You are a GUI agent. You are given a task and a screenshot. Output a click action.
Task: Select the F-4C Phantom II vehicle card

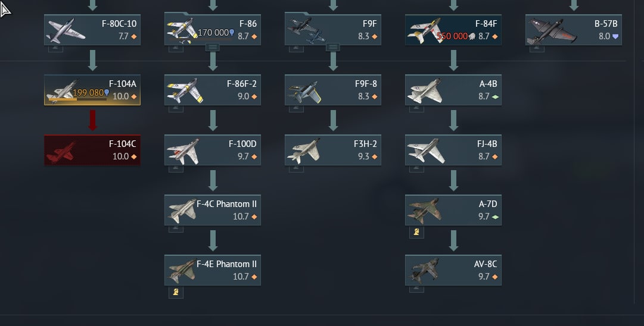pyautogui.click(x=212, y=210)
